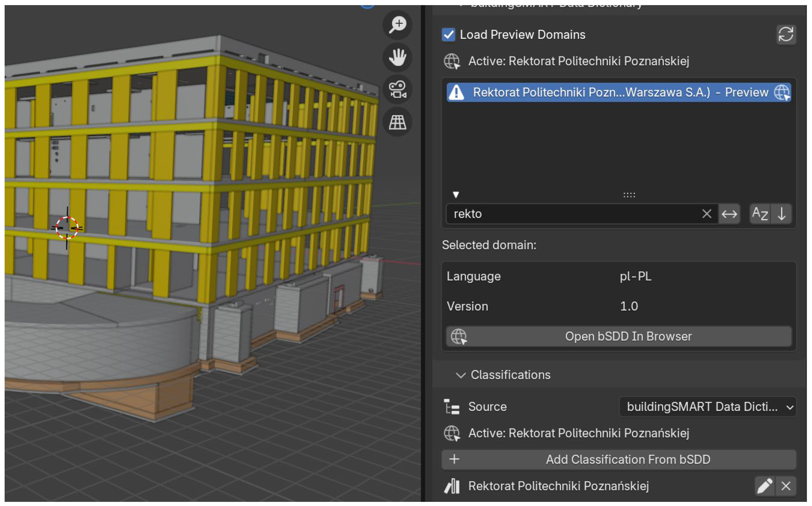Click the pencil edit icon for Rektorat classification
Viewport: 812px width, 506px height.
(765, 486)
